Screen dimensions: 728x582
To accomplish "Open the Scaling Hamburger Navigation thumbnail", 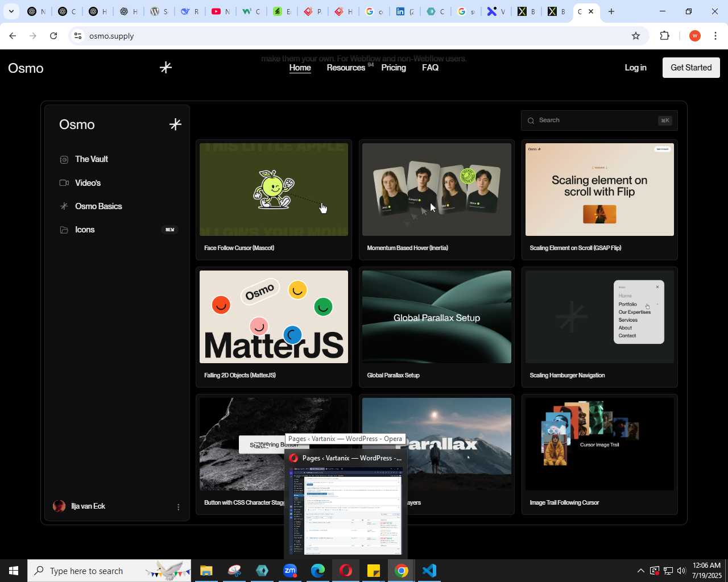I will [x=599, y=317].
